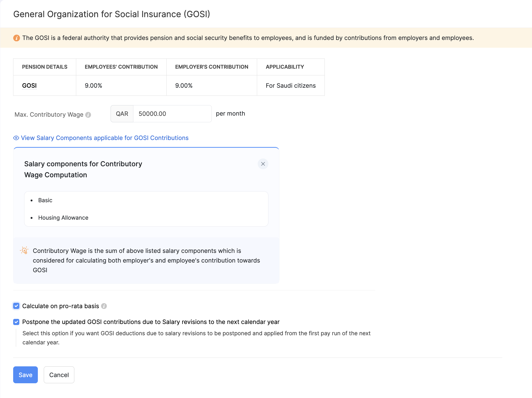Select the Housing Allowance component item
The width and height of the screenshot is (532, 398).
click(x=63, y=218)
